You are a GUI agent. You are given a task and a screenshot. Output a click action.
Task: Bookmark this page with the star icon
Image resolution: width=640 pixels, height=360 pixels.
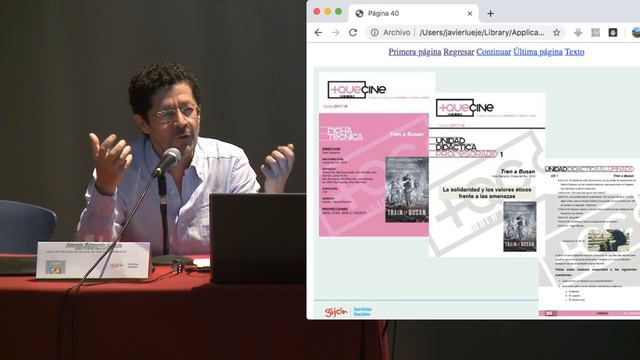[556, 33]
